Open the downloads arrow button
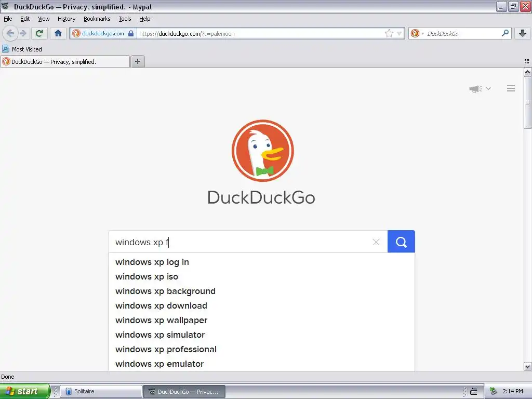532x399 pixels. [523, 33]
